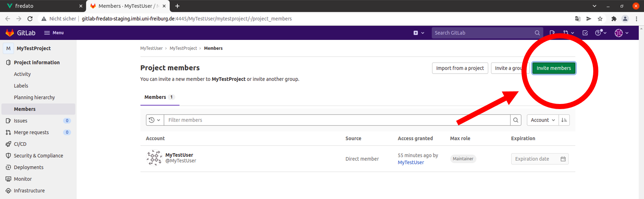Viewport: 644px width, 199px height.
Task: Click the Expiration date field
Action: [x=540, y=159]
